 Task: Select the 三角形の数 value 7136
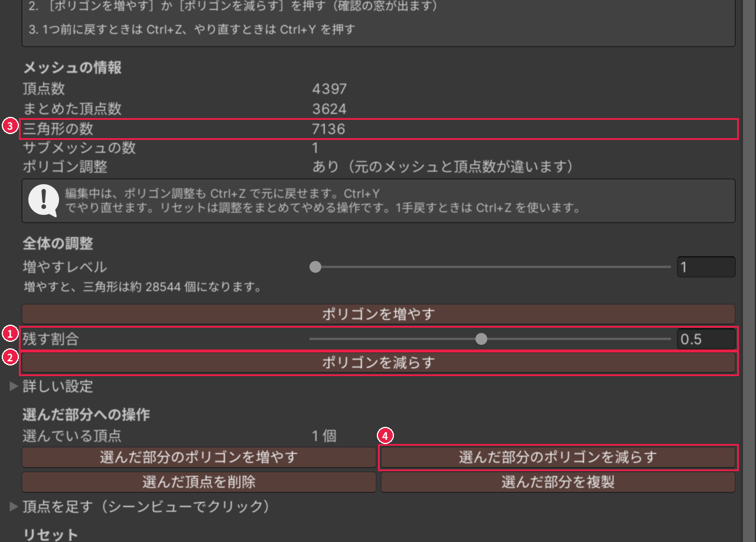(x=328, y=129)
